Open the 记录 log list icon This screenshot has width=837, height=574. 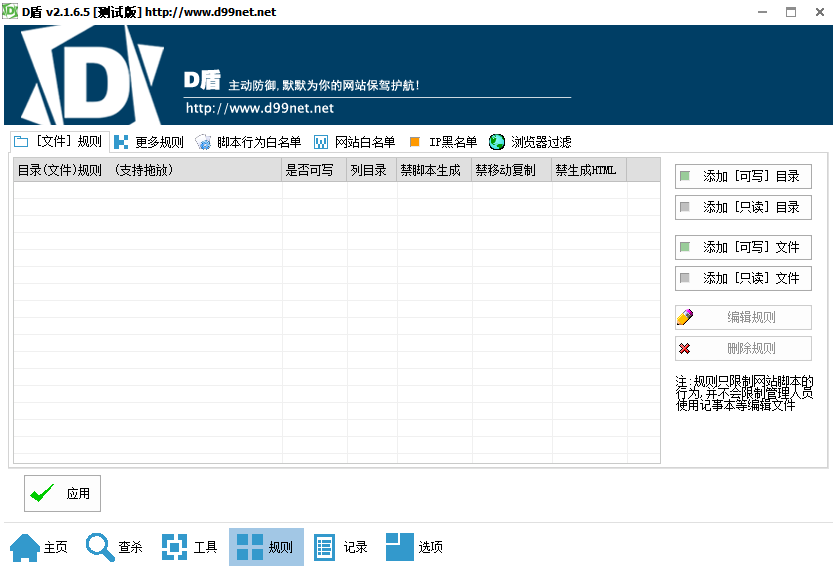pos(324,547)
